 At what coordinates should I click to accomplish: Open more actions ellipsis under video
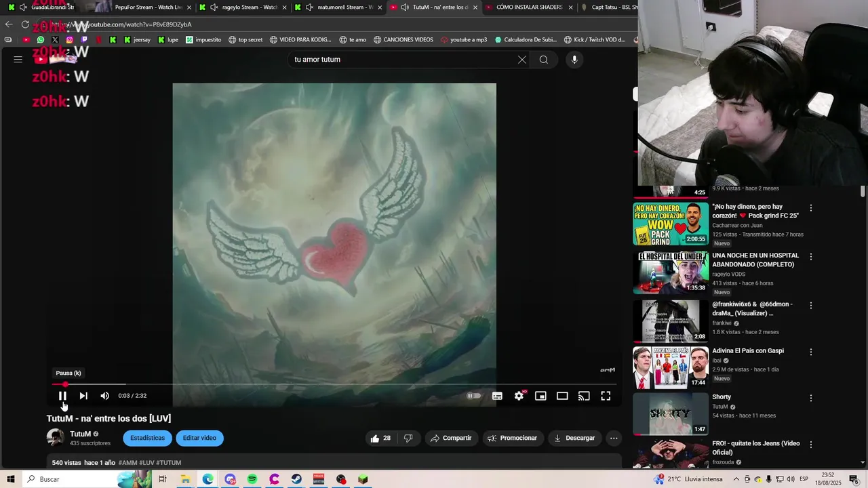pyautogui.click(x=614, y=438)
